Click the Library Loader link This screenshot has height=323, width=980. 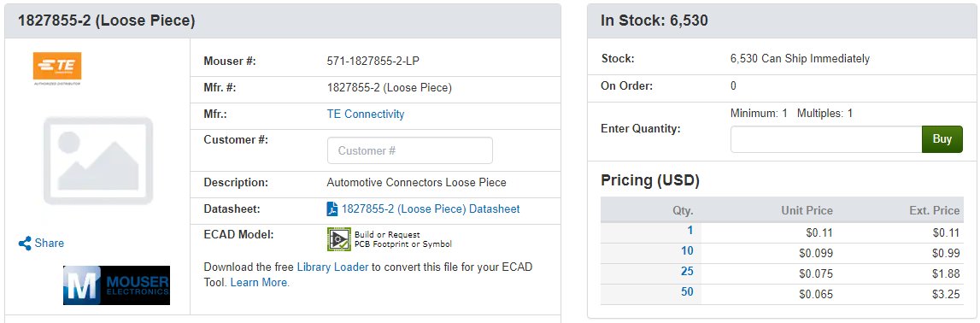point(332,267)
